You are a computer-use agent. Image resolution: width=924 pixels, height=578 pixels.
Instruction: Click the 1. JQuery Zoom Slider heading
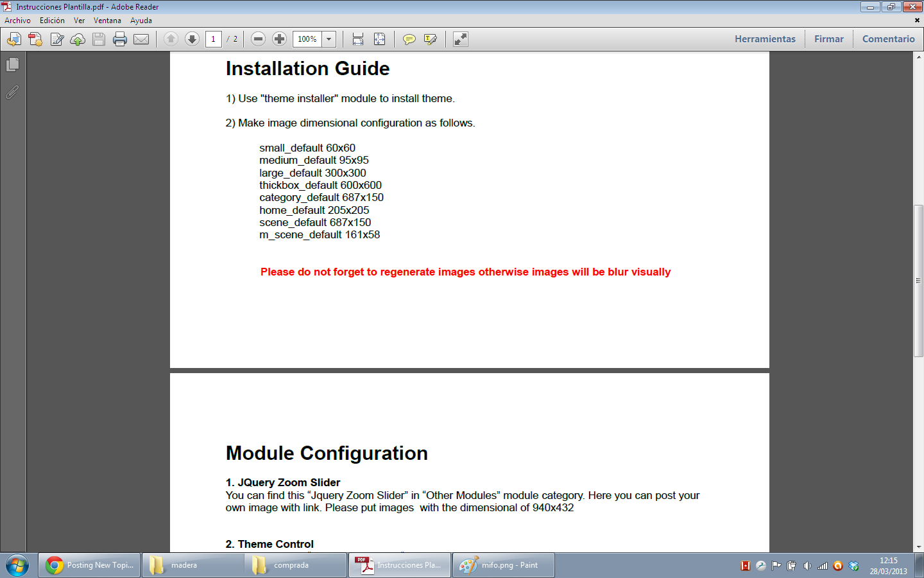(283, 483)
